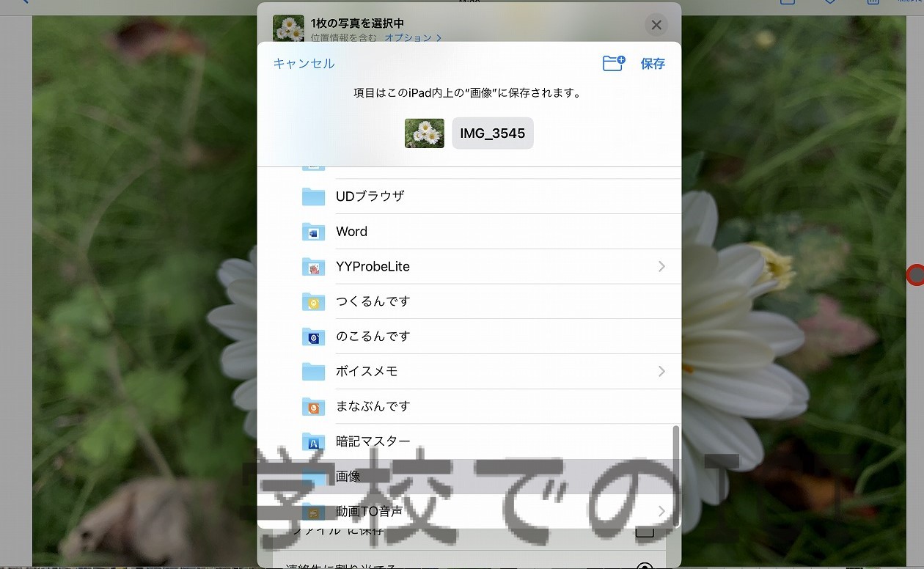Edit the IMG_3545 file name field
This screenshot has width=924, height=569.
click(x=493, y=133)
